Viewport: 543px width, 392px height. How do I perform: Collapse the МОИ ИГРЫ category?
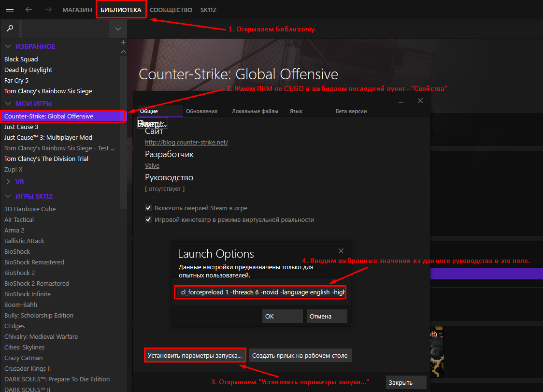click(x=8, y=103)
